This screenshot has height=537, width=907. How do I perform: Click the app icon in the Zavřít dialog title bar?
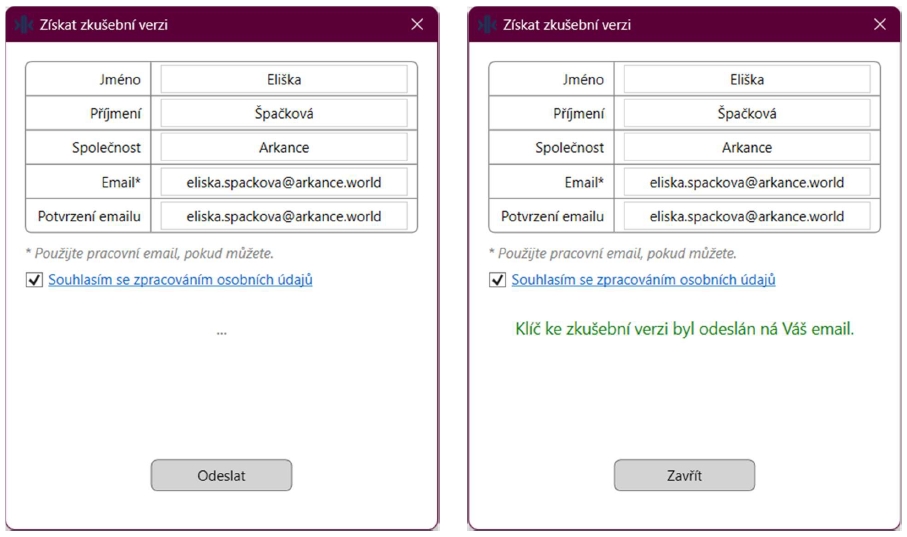[487, 24]
